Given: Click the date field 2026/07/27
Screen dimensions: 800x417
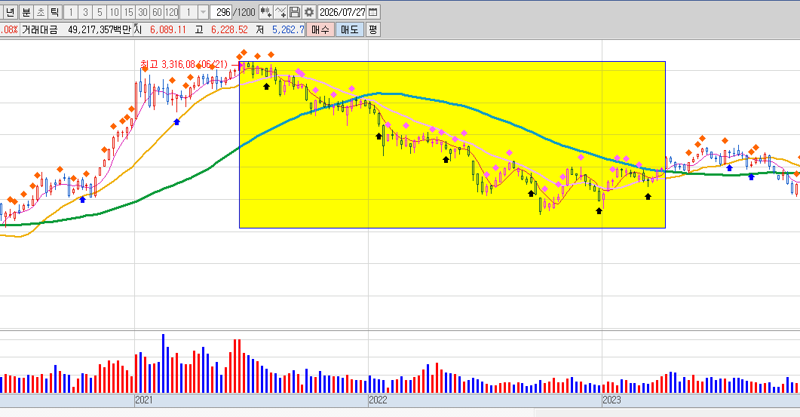Looking at the screenshot, I should pyautogui.click(x=342, y=12).
